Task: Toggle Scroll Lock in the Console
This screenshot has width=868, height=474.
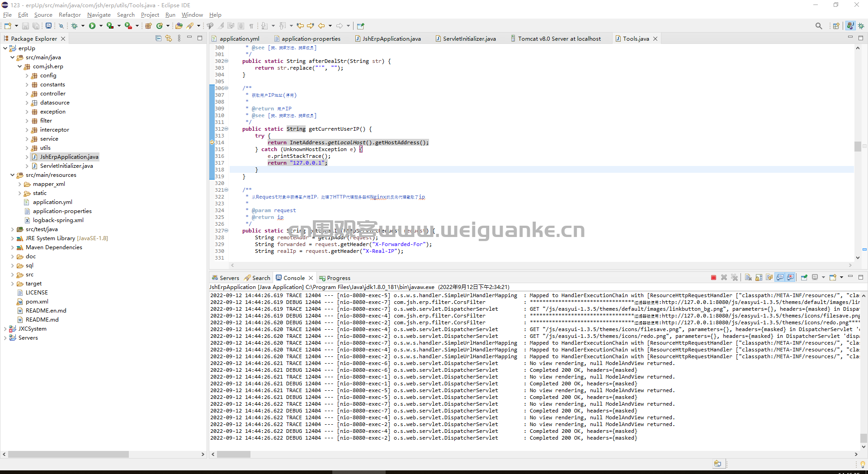Action: (759, 278)
